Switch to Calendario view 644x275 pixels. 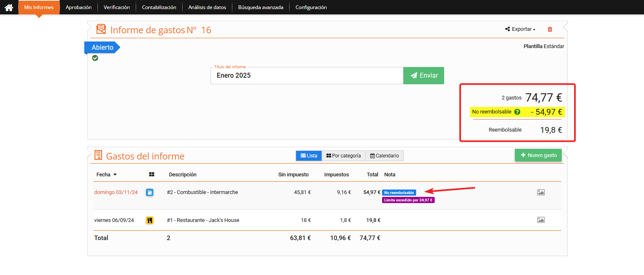(x=385, y=156)
